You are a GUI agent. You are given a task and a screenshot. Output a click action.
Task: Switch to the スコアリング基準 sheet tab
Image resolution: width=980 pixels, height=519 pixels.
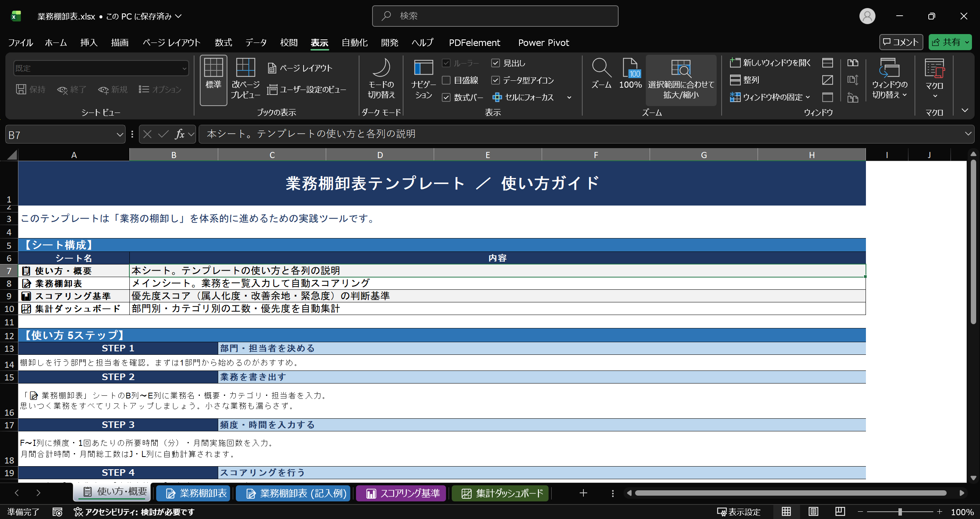pyautogui.click(x=401, y=493)
